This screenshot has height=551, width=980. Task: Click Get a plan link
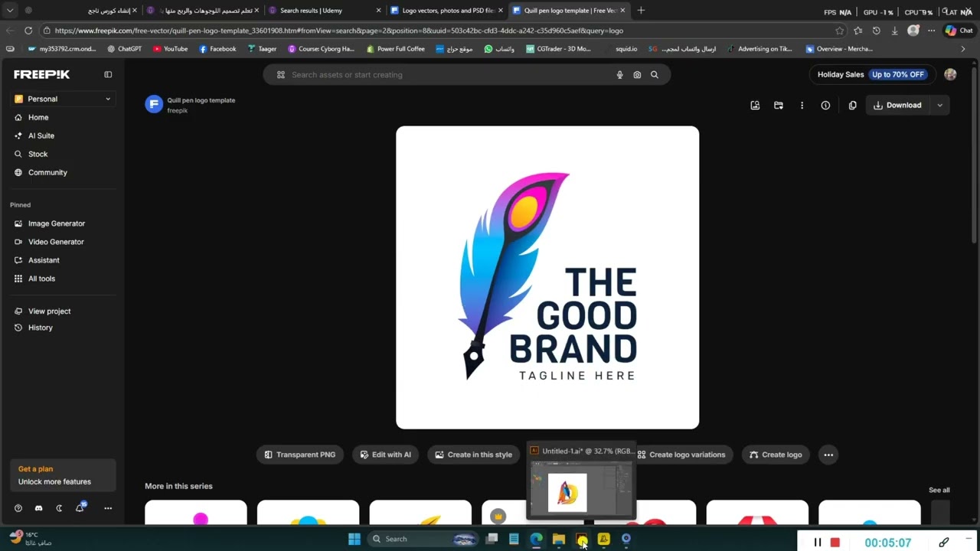[x=35, y=469]
